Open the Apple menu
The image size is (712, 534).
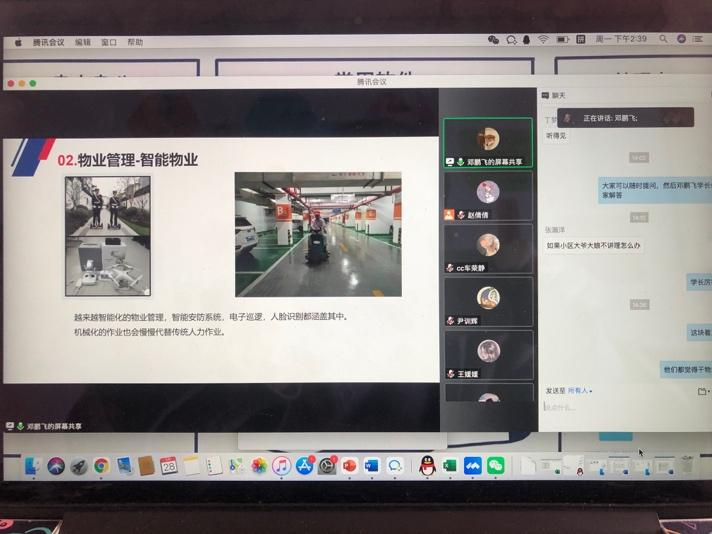(x=18, y=42)
